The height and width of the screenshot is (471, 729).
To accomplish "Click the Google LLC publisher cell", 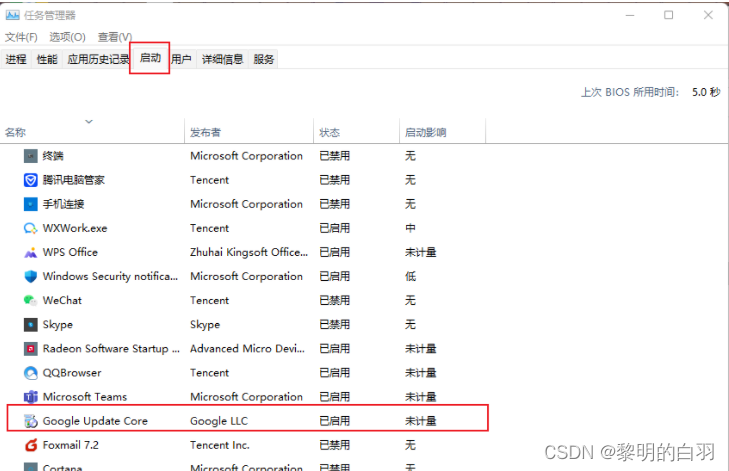I will (219, 421).
